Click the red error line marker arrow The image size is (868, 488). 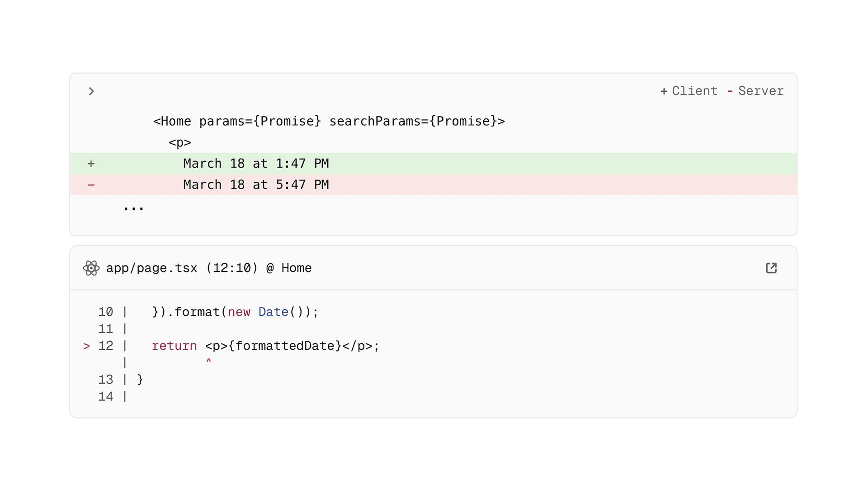coord(86,346)
